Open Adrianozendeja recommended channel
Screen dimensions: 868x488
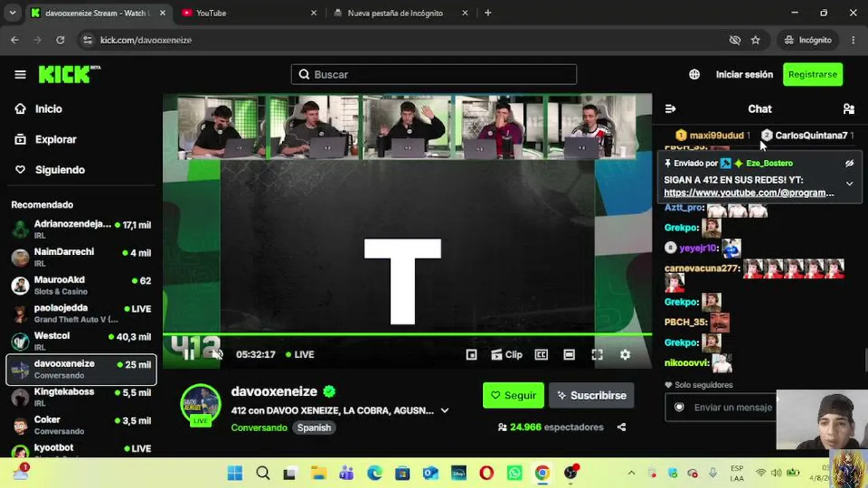pos(81,230)
